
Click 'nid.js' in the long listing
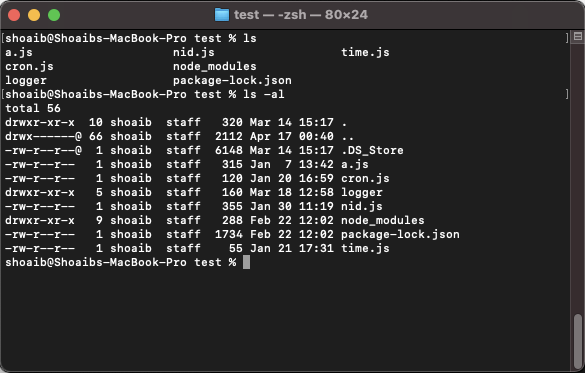pos(362,206)
